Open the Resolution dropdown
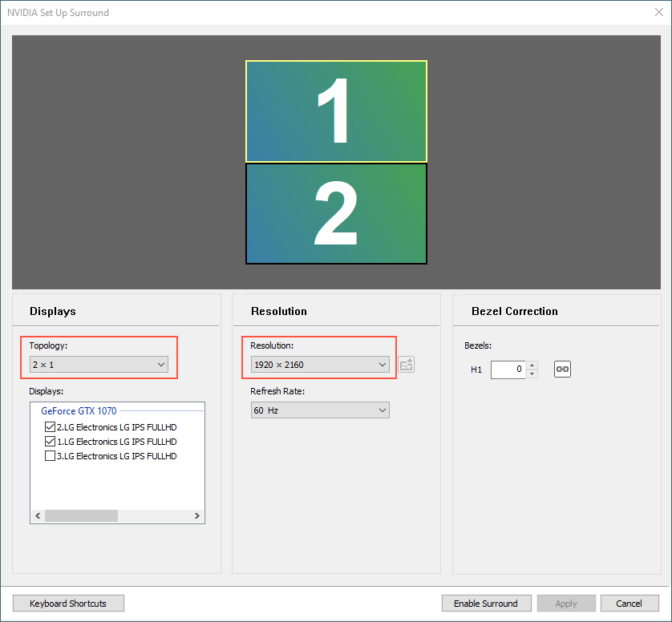The image size is (672, 622). coord(320,365)
